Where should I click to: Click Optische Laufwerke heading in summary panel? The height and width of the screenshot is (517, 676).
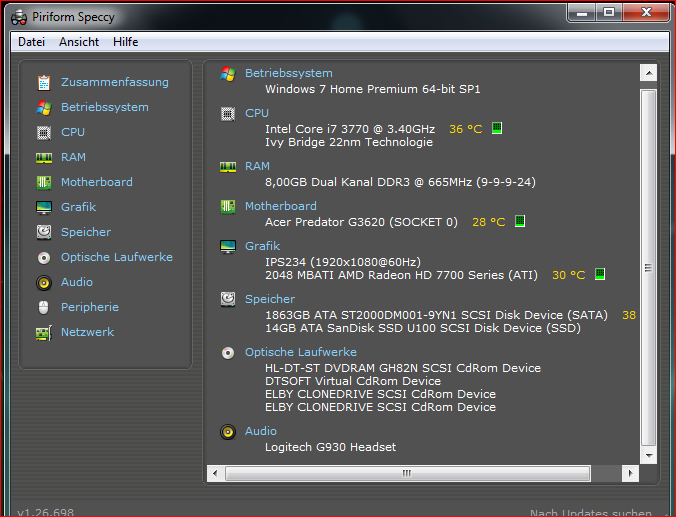tap(301, 352)
